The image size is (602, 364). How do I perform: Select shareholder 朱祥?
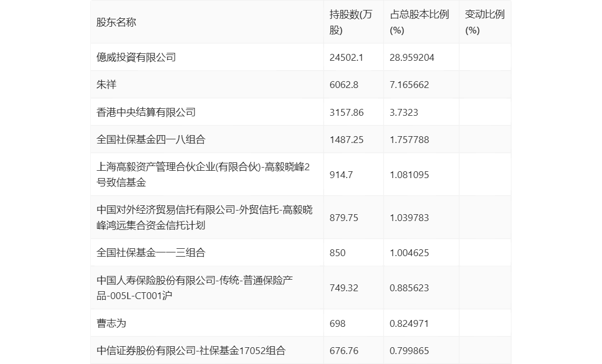(x=106, y=85)
